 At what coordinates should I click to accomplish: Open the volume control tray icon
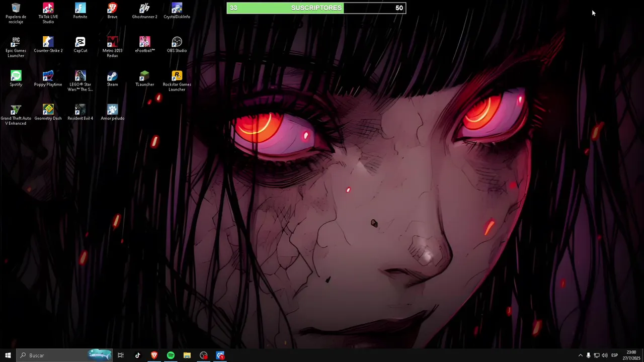[x=604, y=355]
